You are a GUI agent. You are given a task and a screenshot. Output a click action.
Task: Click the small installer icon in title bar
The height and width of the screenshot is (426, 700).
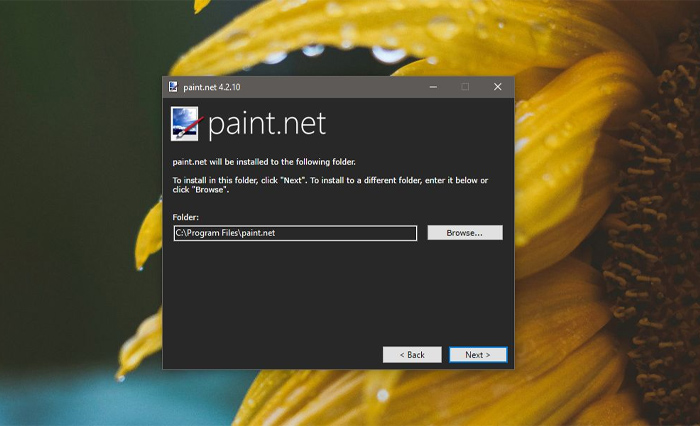[x=173, y=87]
